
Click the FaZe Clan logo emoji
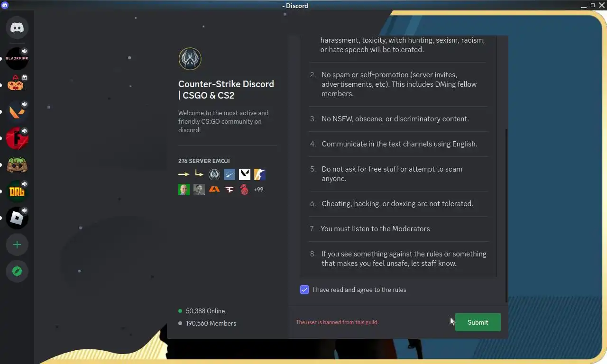pos(230,190)
